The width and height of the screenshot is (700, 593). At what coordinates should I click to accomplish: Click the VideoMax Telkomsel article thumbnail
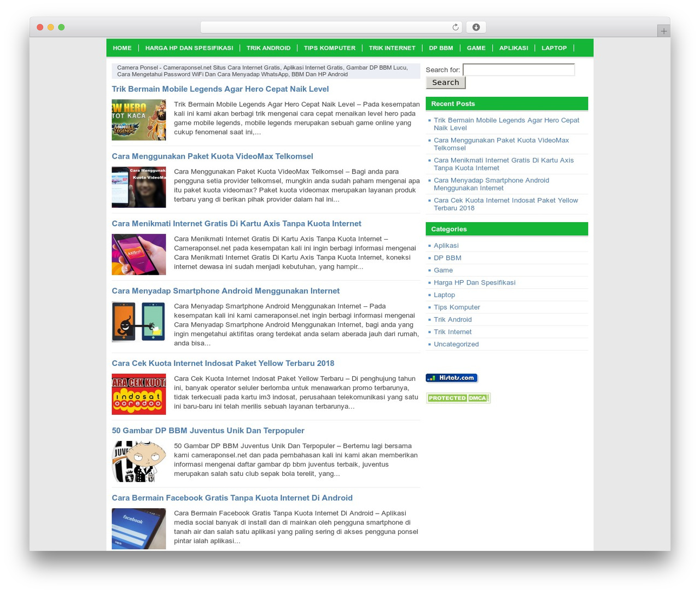pyautogui.click(x=139, y=187)
